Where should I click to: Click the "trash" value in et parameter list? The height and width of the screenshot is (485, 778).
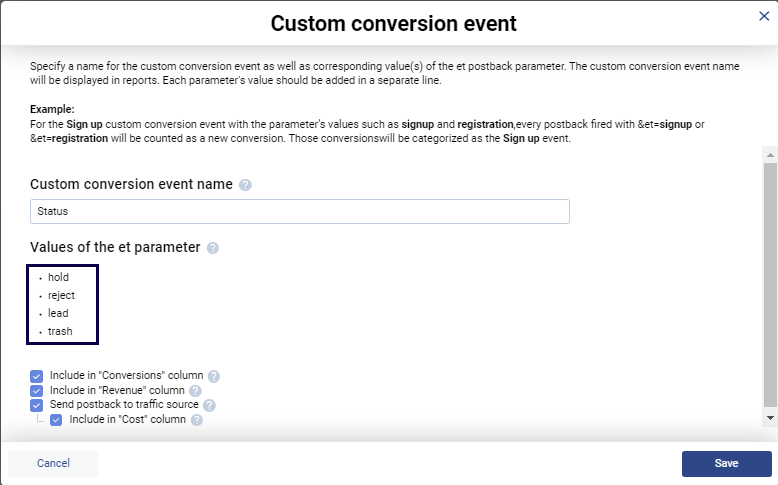coord(60,331)
